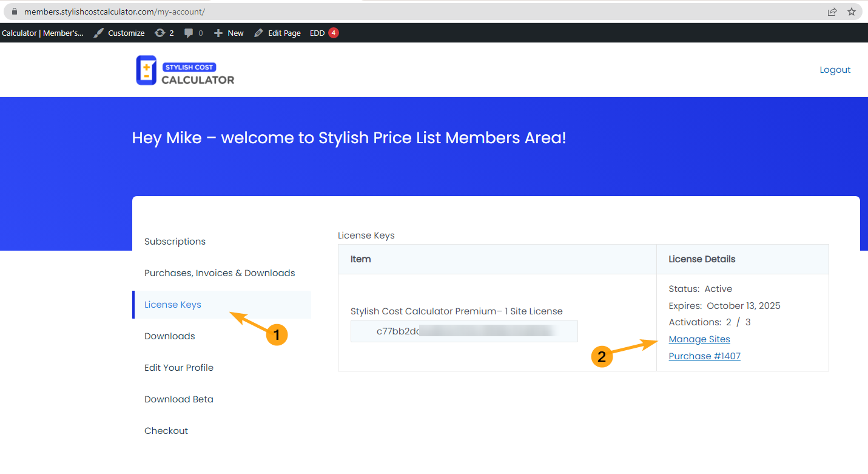Screen dimensions: 868x474
Task: Open the Purchase #1407 link
Action: [704, 356]
